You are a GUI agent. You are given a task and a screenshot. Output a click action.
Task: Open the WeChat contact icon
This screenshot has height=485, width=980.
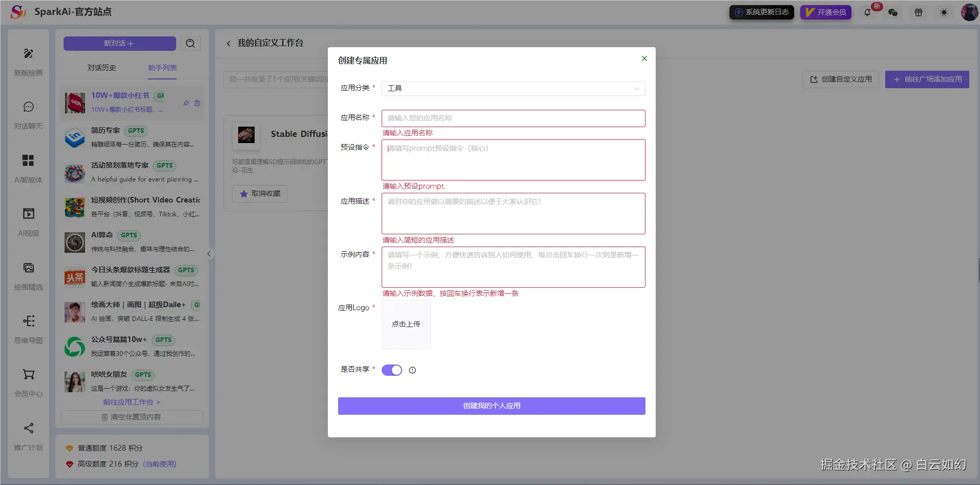coord(893,12)
